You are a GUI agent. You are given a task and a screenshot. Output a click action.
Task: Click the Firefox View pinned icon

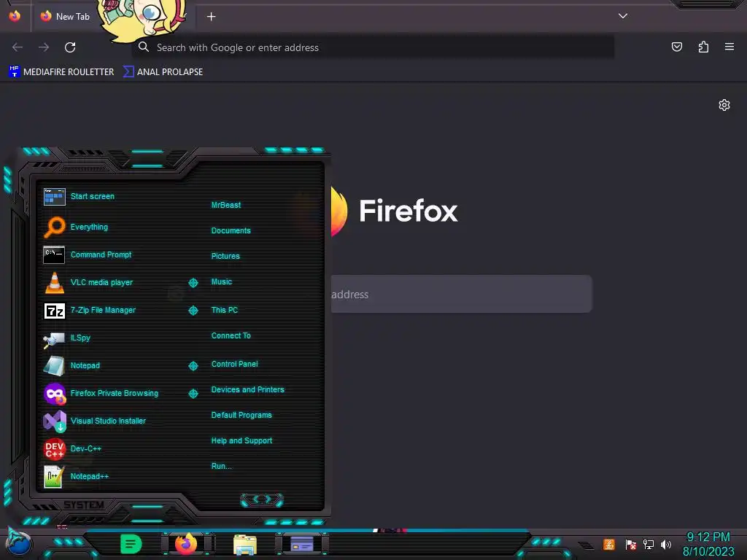pos(15,16)
